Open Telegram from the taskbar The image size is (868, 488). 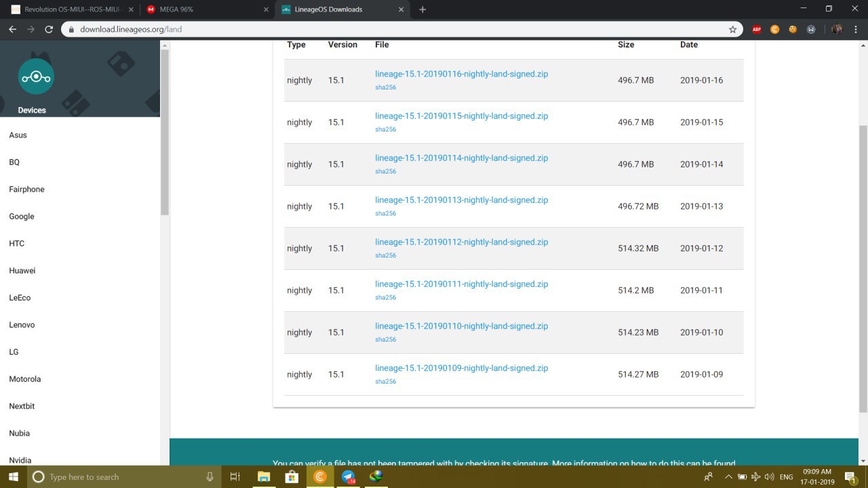349,476
